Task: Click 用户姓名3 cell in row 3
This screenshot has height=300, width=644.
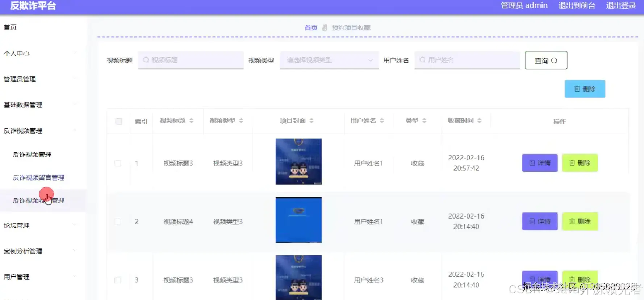Action: click(x=368, y=280)
